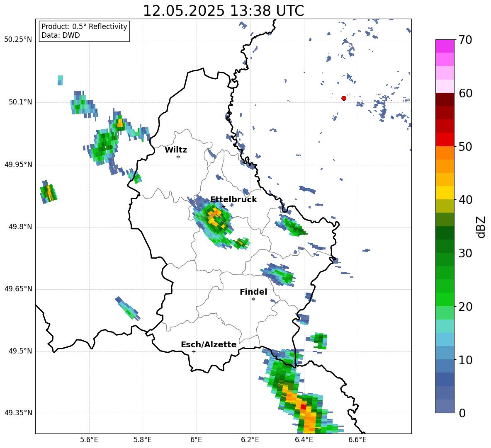
Task: Click the 5.8°E longitude tick label
Action: (143, 440)
